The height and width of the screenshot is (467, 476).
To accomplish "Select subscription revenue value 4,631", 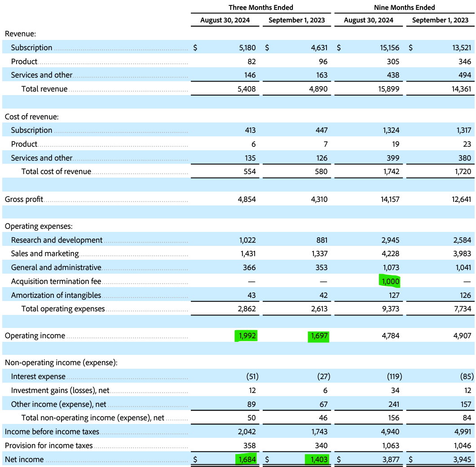I will (x=319, y=48).
